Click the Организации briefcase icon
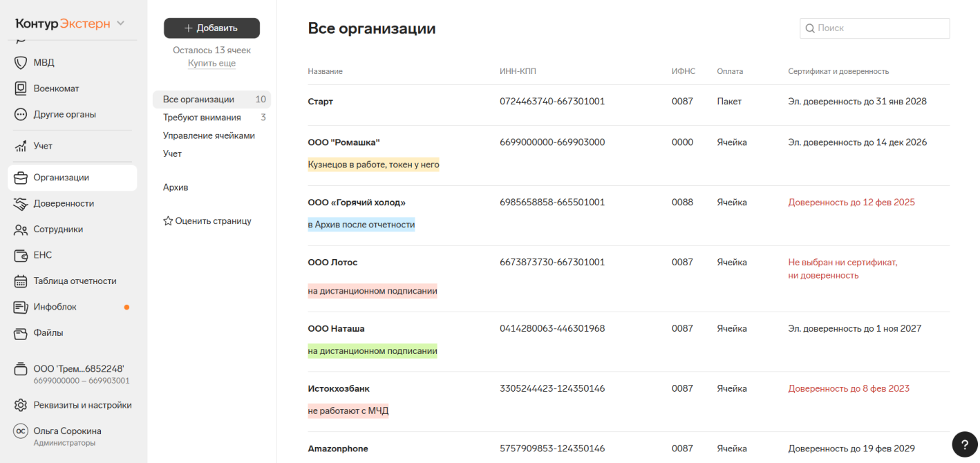980x463 pixels. (x=21, y=178)
